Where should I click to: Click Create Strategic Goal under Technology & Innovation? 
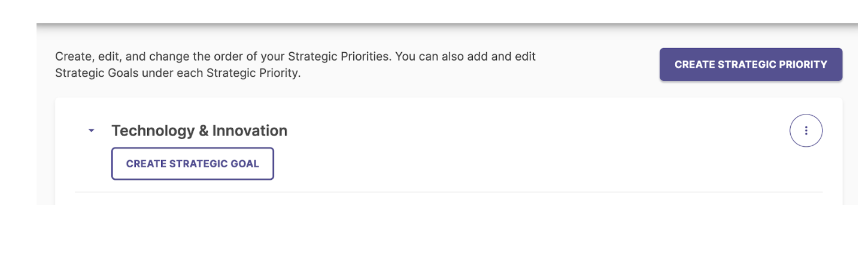coord(193,164)
